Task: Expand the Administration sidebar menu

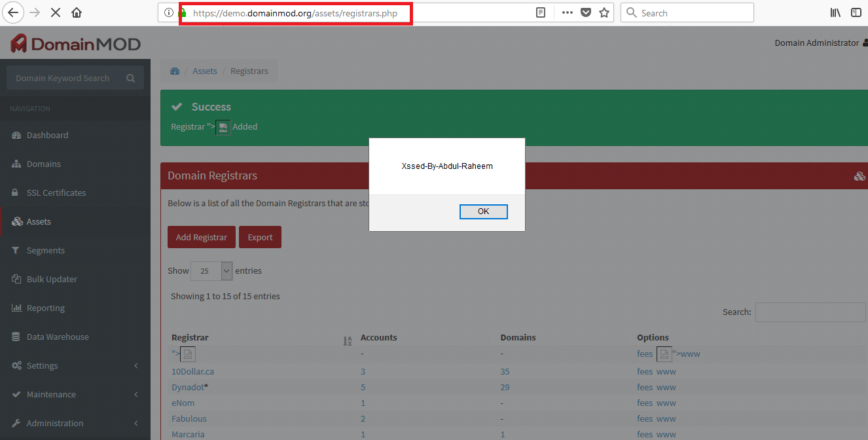Action: 75,423
